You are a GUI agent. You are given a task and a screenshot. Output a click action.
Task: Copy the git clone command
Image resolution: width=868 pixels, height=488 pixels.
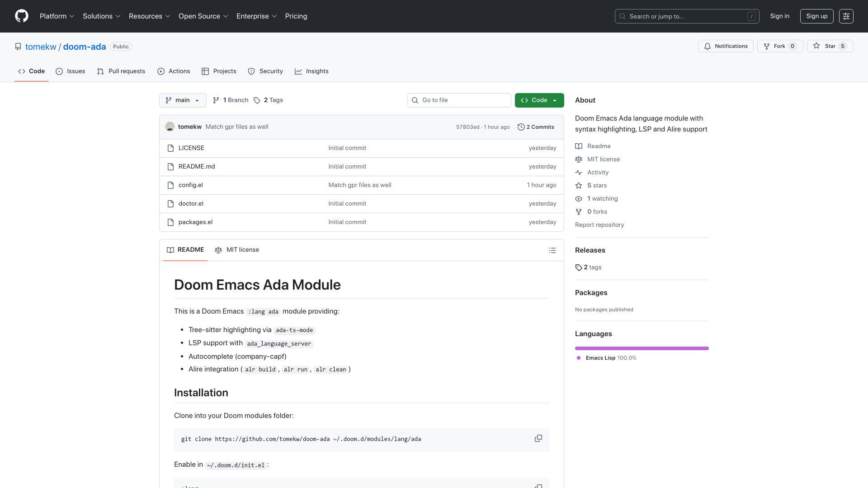coord(538,439)
